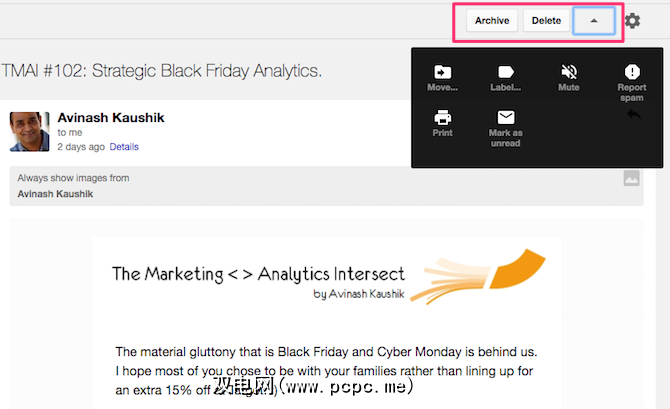The width and height of the screenshot is (670, 409).
Task: Click Avinash Kaushik's profile photo
Action: tap(30, 131)
